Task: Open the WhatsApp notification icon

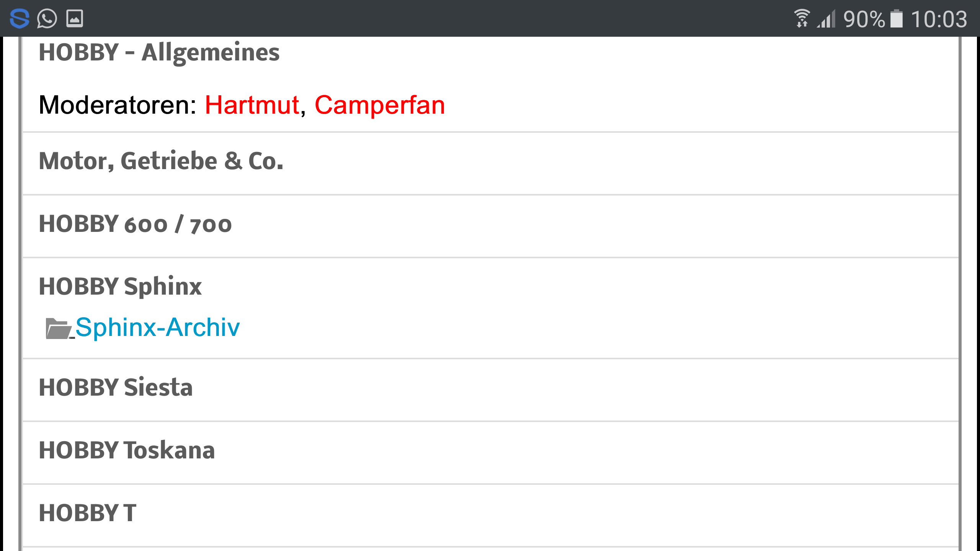Action: (47, 18)
